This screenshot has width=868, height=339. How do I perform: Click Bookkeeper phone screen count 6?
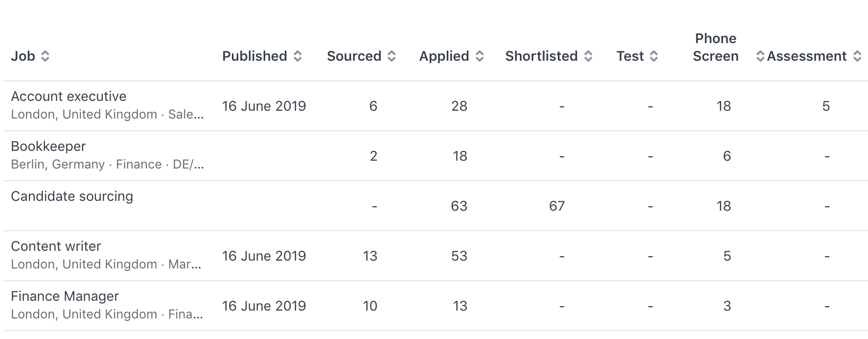pos(727,156)
